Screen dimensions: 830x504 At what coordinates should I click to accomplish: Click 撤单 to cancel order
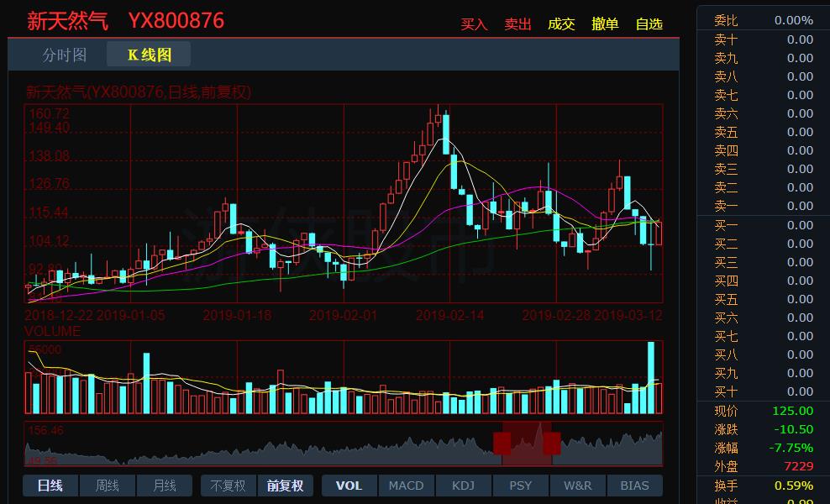pos(605,24)
